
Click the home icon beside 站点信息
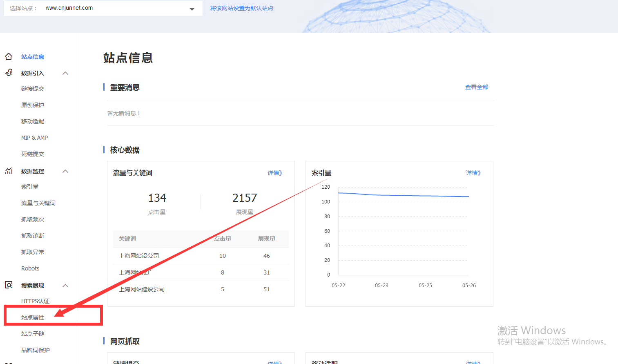coord(9,56)
